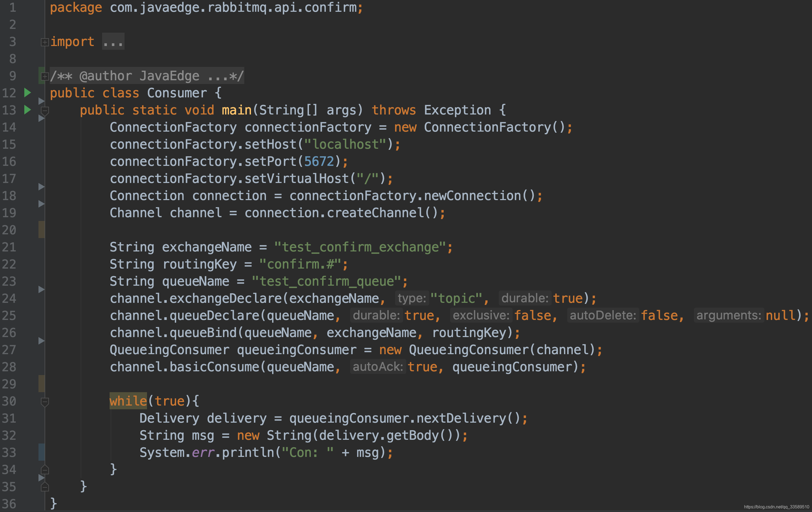The height and width of the screenshot is (512, 812).
Task: Collapse the main method using fold icon
Action: click(45, 110)
